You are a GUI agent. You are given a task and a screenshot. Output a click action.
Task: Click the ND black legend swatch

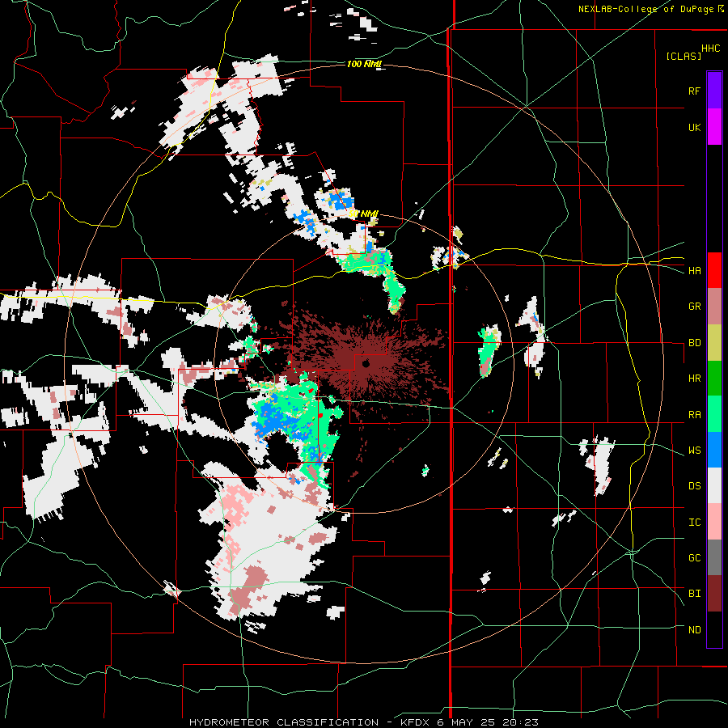(714, 629)
